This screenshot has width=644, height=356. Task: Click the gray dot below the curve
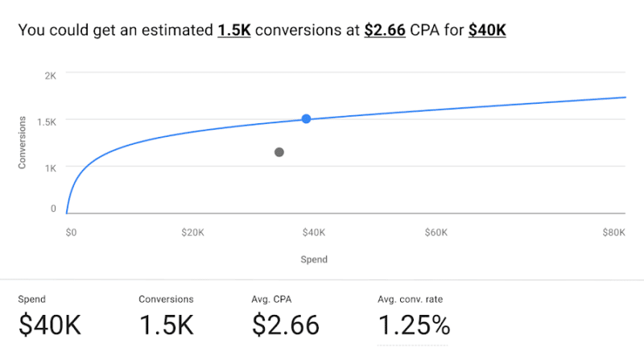click(x=279, y=152)
